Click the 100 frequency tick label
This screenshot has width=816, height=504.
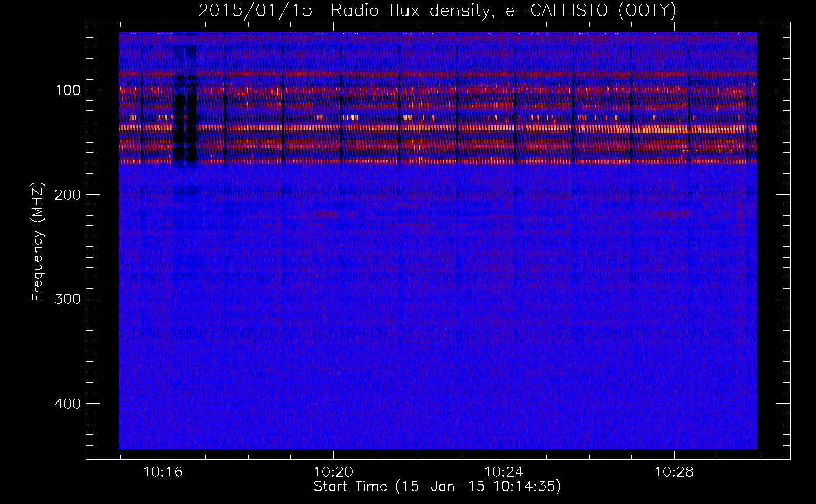point(68,91)
